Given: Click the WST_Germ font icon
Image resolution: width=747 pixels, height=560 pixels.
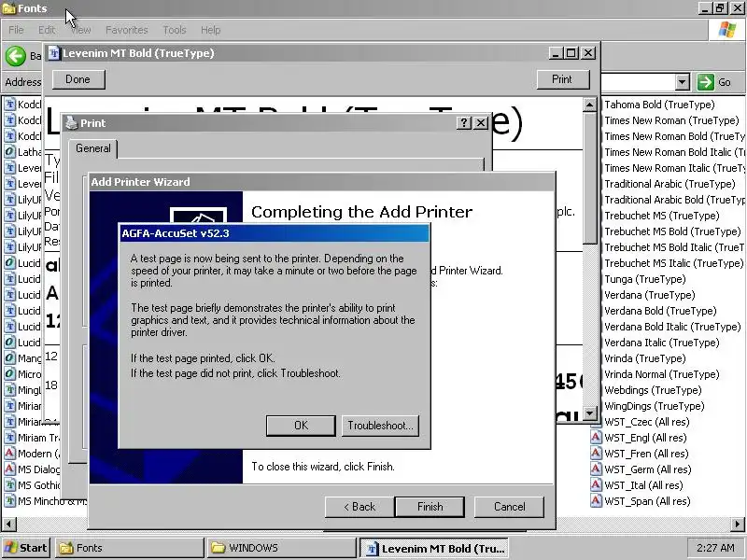Looking at the screenshot, I should tap(596, 469).
